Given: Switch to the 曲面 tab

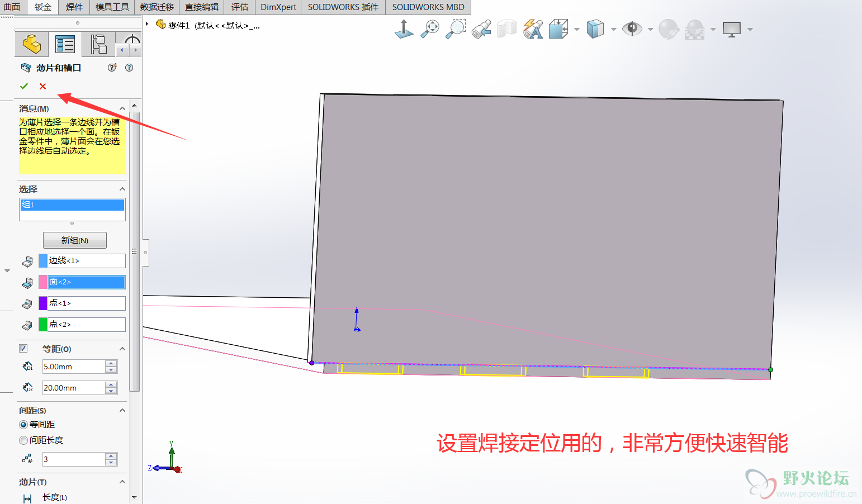Looking at the screenshot, I should tap(12, 7).
